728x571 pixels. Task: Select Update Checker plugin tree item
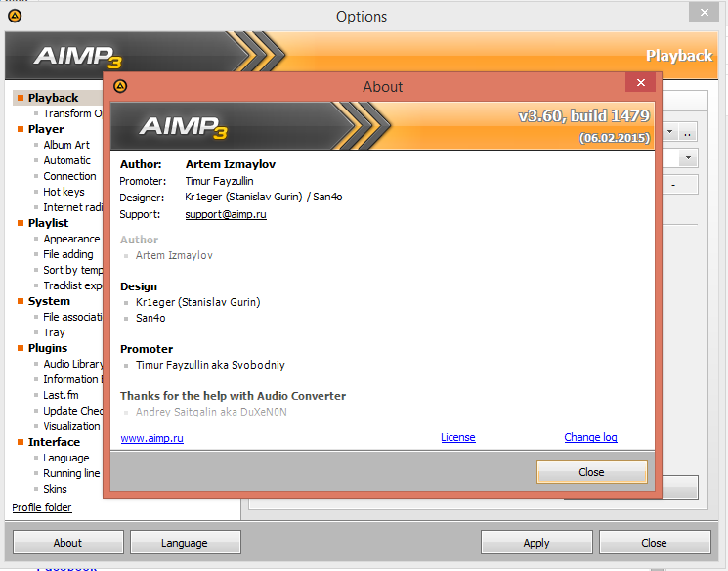[72, 411]
